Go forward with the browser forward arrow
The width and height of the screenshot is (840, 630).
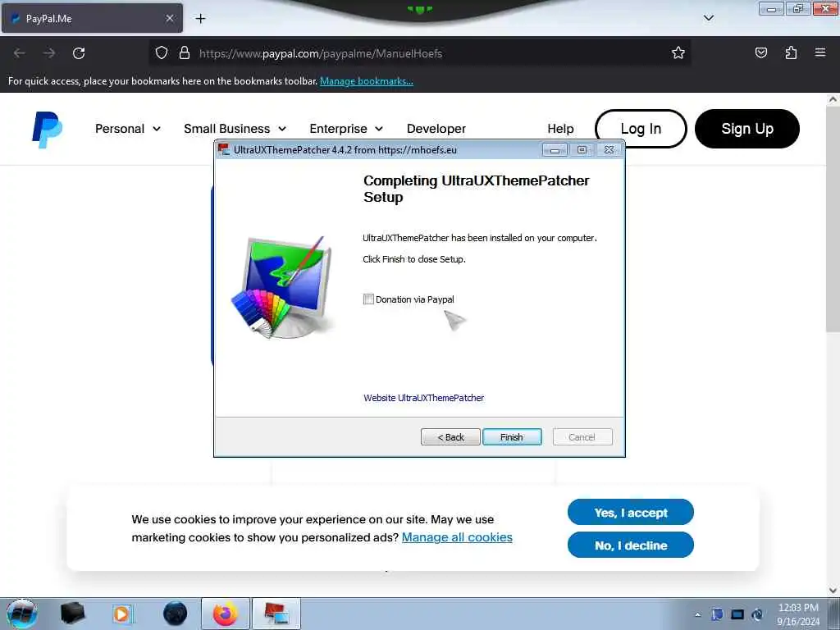click(49, 53)
